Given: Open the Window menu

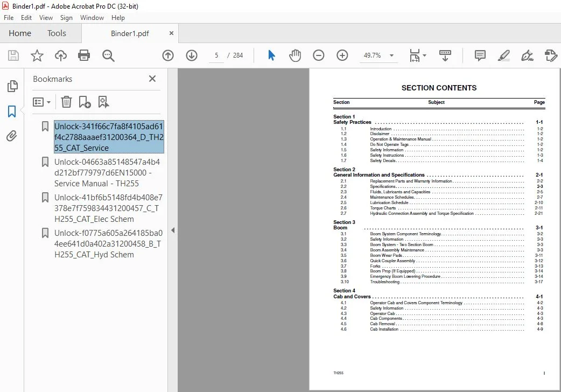Looking at the screenshot, I should (92, 18).
